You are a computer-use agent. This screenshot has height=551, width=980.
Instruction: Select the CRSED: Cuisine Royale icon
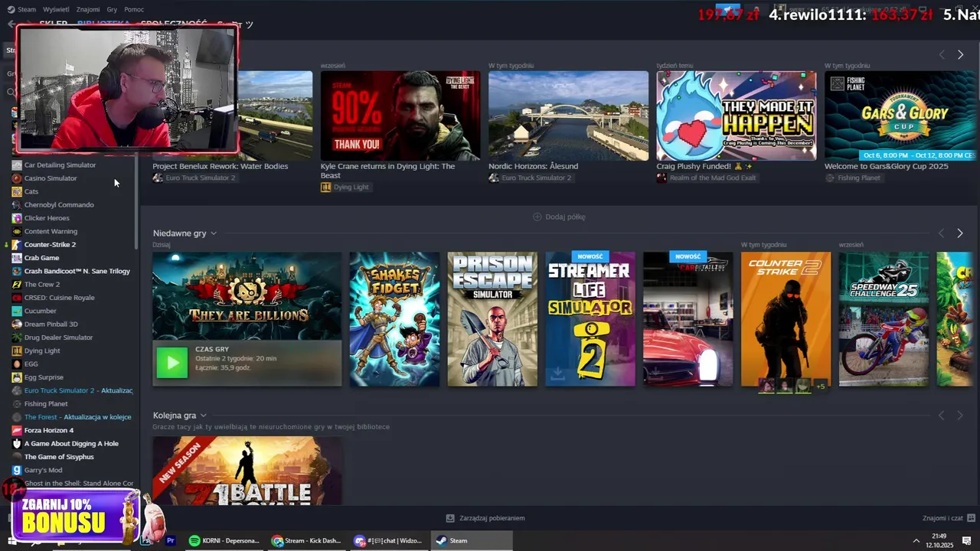[x=16, y=298]
